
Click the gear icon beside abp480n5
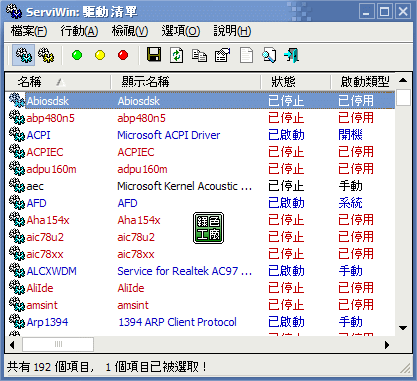[x=17, y=118]
